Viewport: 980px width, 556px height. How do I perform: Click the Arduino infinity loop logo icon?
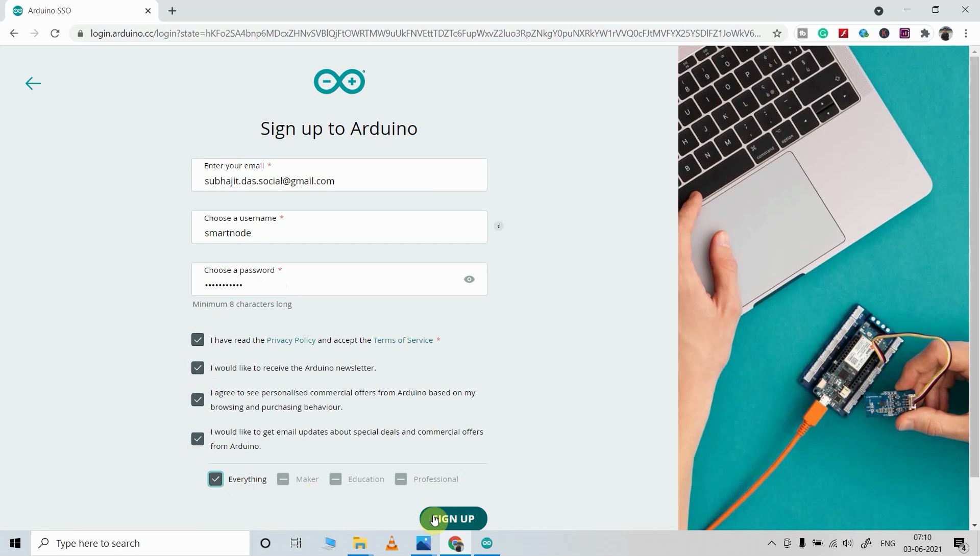[x=338, y=81]
